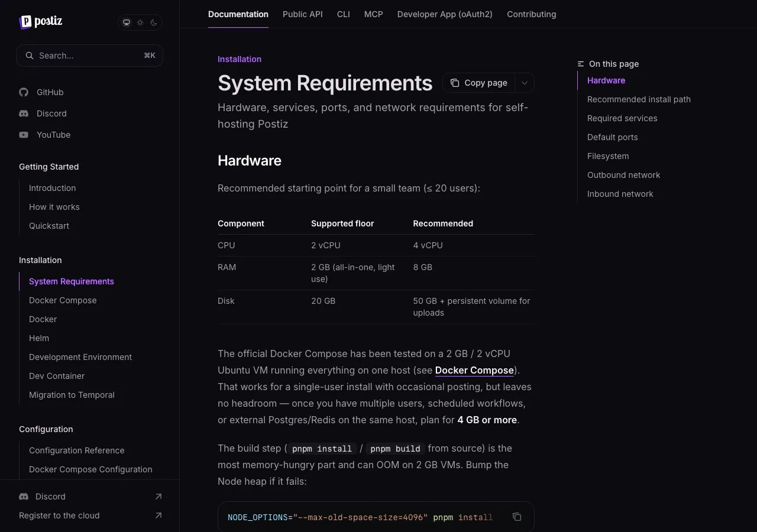757x532 pixels.
Task: Click the search magnifier icon
Action: 29,56
